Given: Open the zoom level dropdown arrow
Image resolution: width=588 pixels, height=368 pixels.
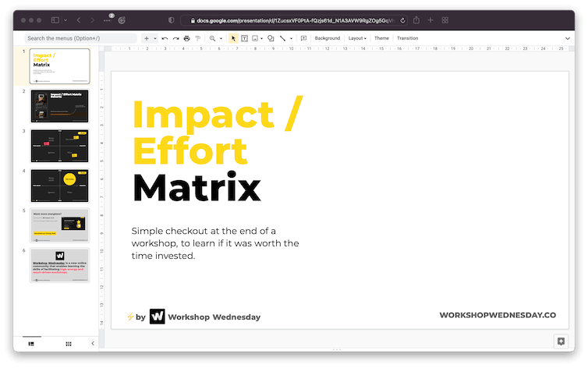Looking at the screenshot, I should (221, 38).
